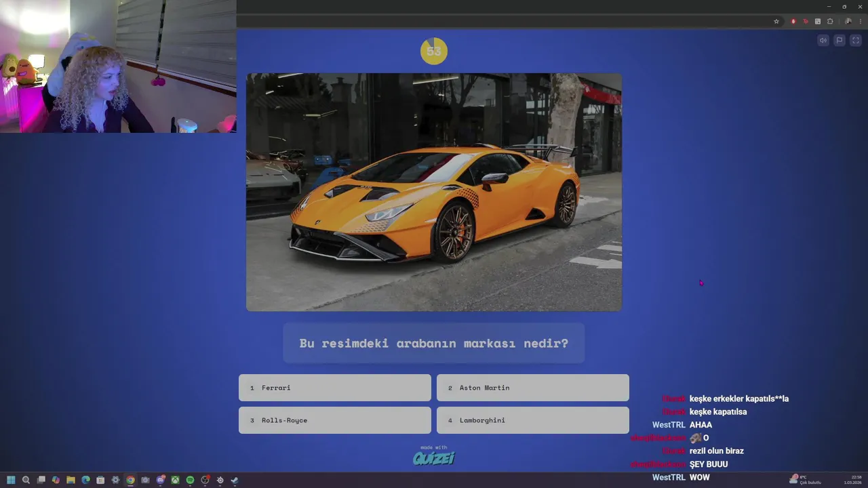The height and width of the screenshot is (488, 868).
Task: Click the yellow countdown timer circle
Action: point(434,51)
